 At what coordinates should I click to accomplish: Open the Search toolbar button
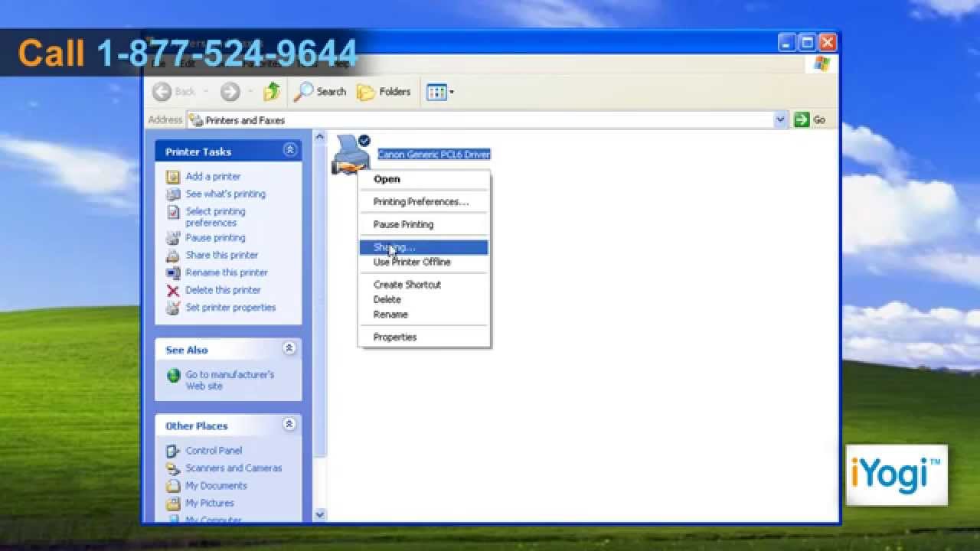click(321, 92)
